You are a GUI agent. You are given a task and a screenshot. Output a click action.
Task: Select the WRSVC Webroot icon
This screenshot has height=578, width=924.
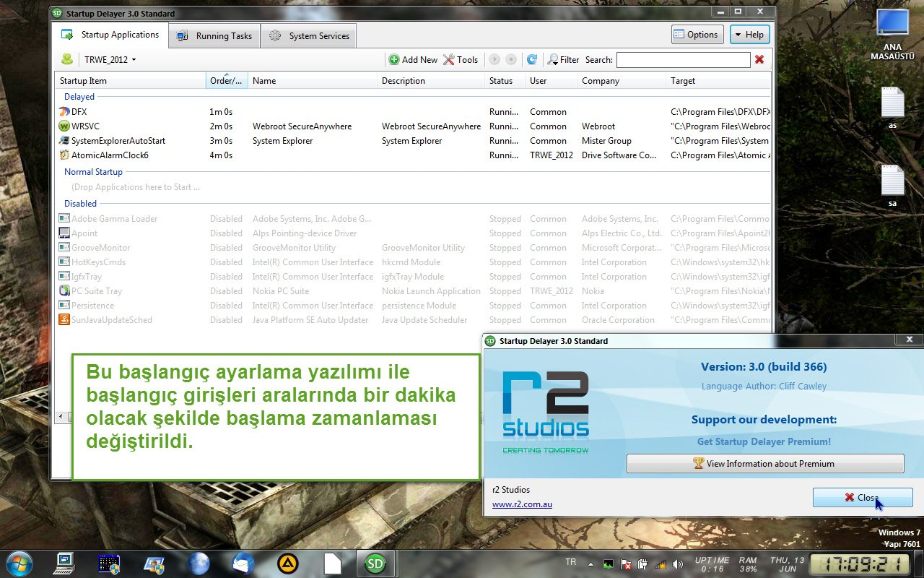(64, 126)
